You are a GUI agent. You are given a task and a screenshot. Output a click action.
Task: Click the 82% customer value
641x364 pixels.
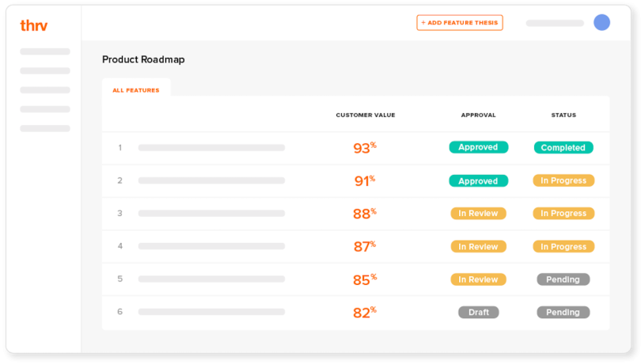point(365,312)
